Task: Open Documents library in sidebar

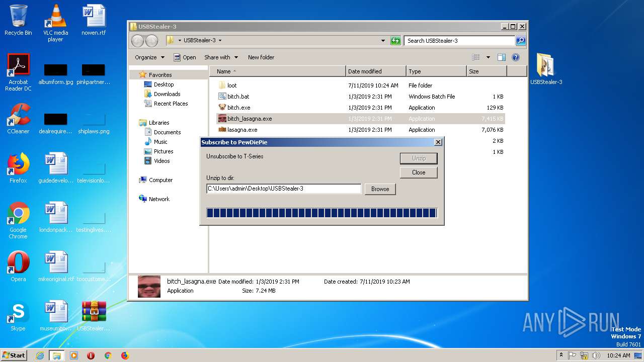Action: [163, 132]
